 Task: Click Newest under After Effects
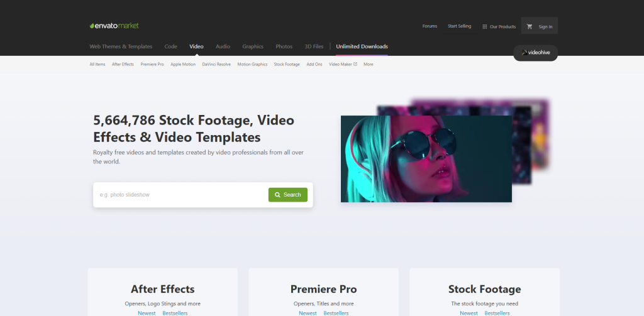(147, 313)
